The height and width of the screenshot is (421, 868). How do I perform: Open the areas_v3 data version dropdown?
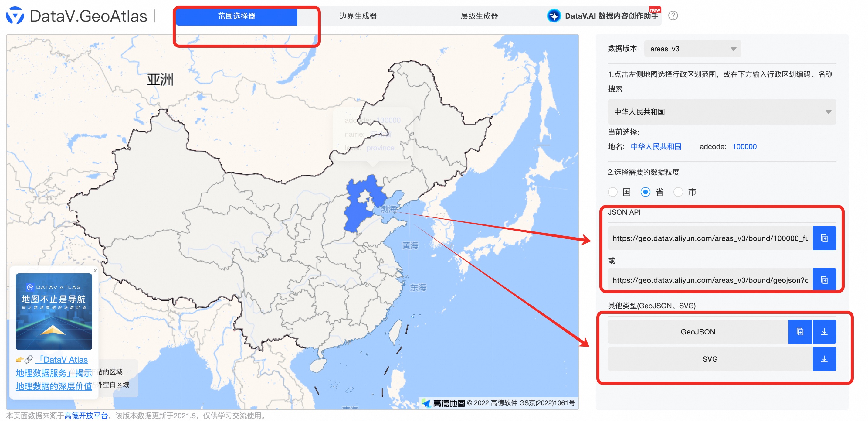pos(693,48)
